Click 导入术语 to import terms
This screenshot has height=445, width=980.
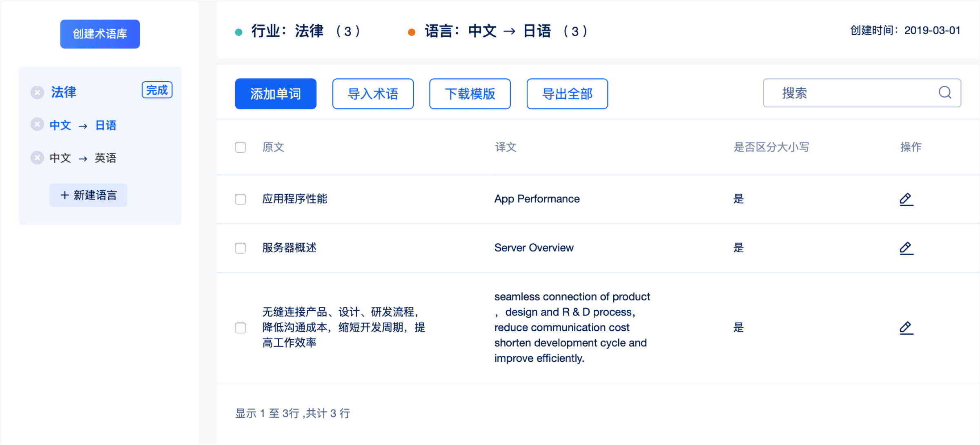pyautogui.click(x=373, y=94)
